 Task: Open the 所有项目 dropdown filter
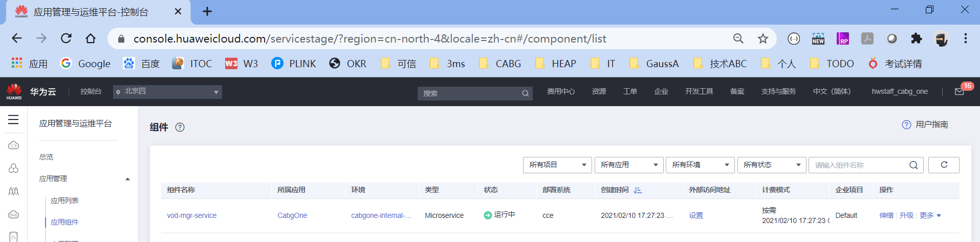(x=557, y=165)
